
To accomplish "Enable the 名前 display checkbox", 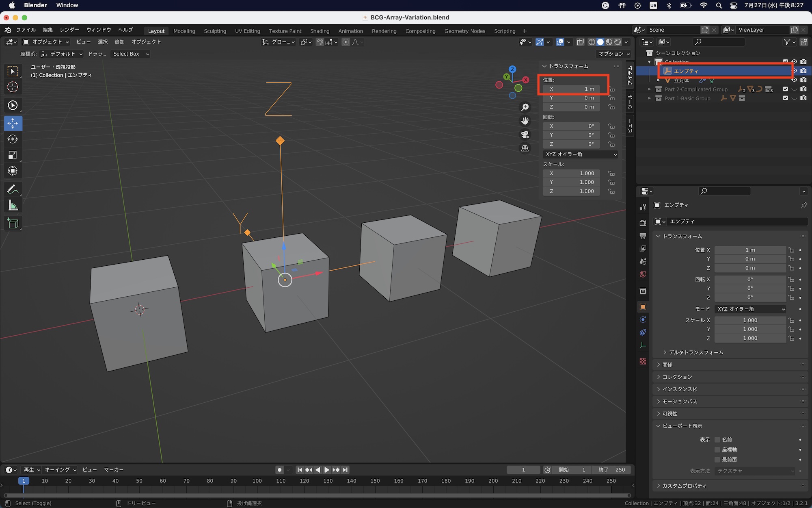I will 717,440.
